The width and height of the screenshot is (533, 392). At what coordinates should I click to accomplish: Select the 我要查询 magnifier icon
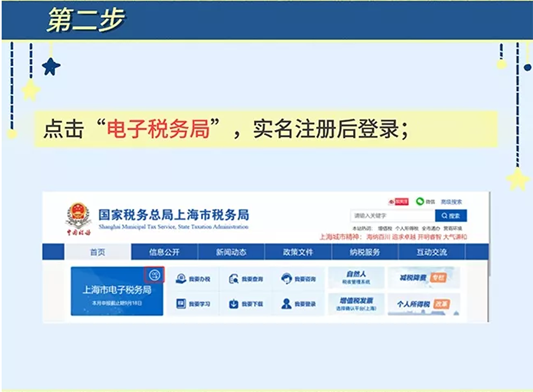[234, 279]
